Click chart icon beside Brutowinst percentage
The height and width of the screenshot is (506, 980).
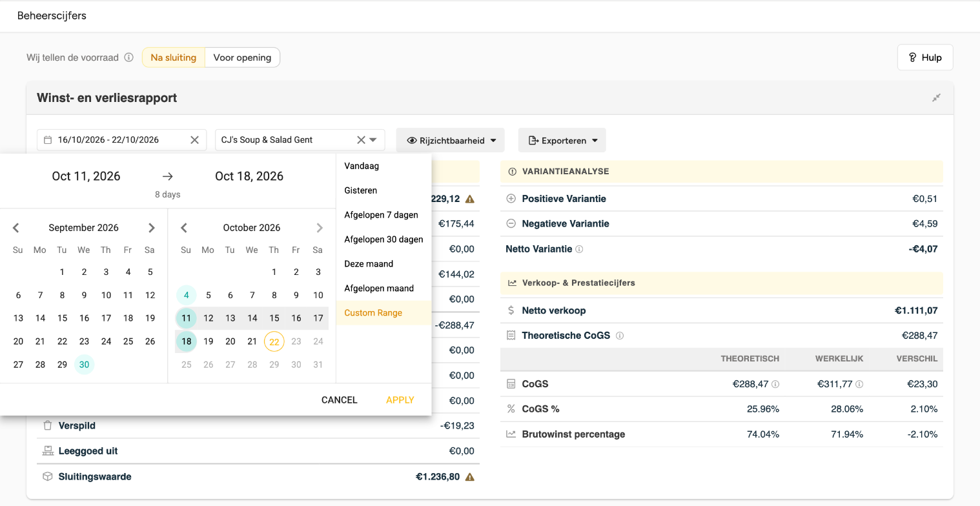point(511,434)
